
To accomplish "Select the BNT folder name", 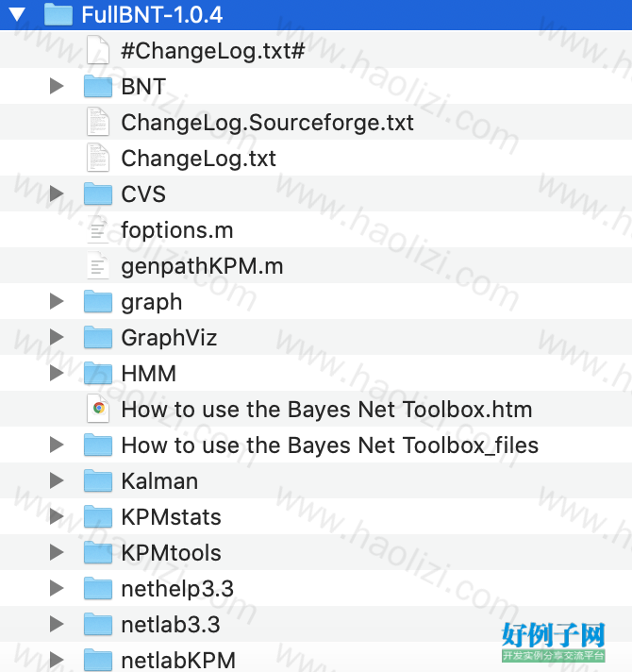I will point(143,87).
